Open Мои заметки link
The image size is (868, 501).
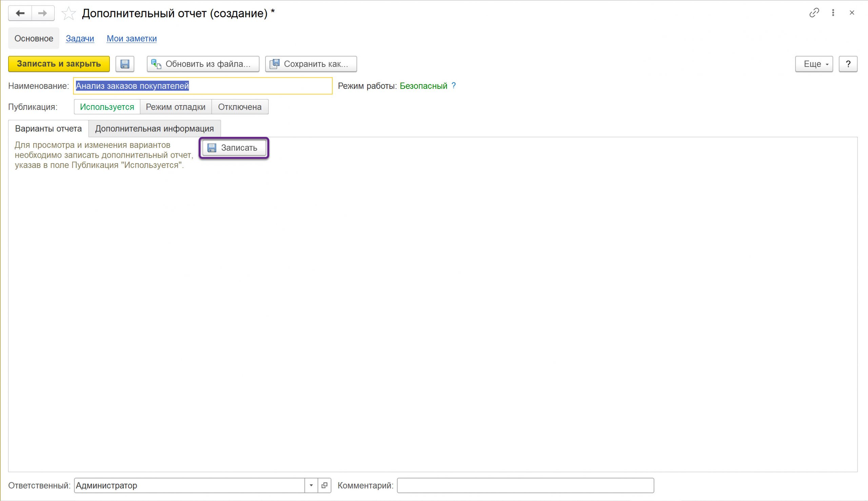(132, 39)
